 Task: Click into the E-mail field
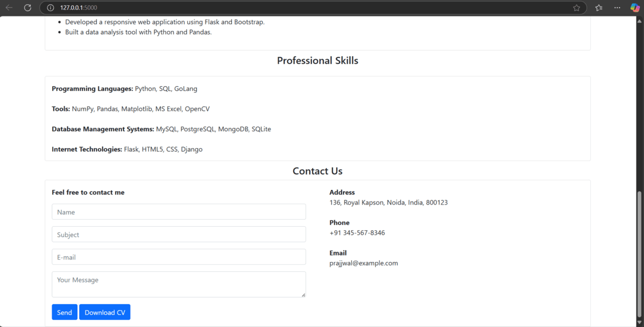179,257
